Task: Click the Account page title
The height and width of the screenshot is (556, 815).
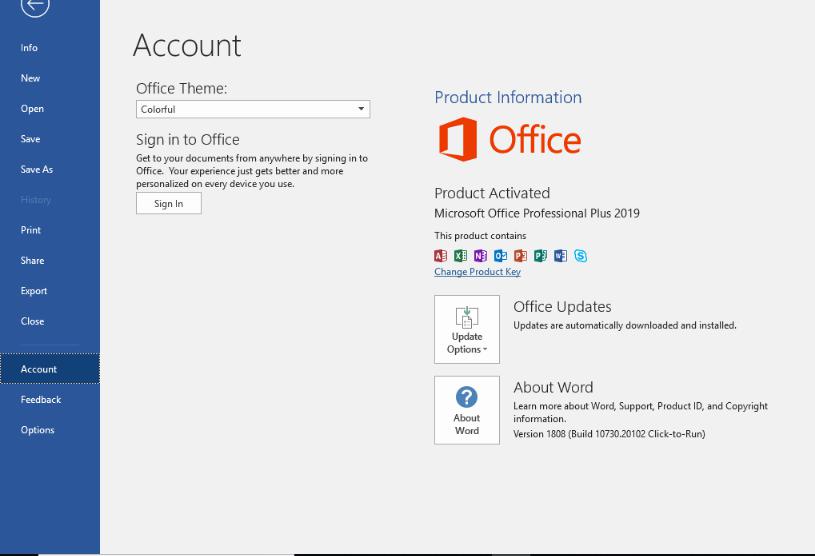Action: 187,45
